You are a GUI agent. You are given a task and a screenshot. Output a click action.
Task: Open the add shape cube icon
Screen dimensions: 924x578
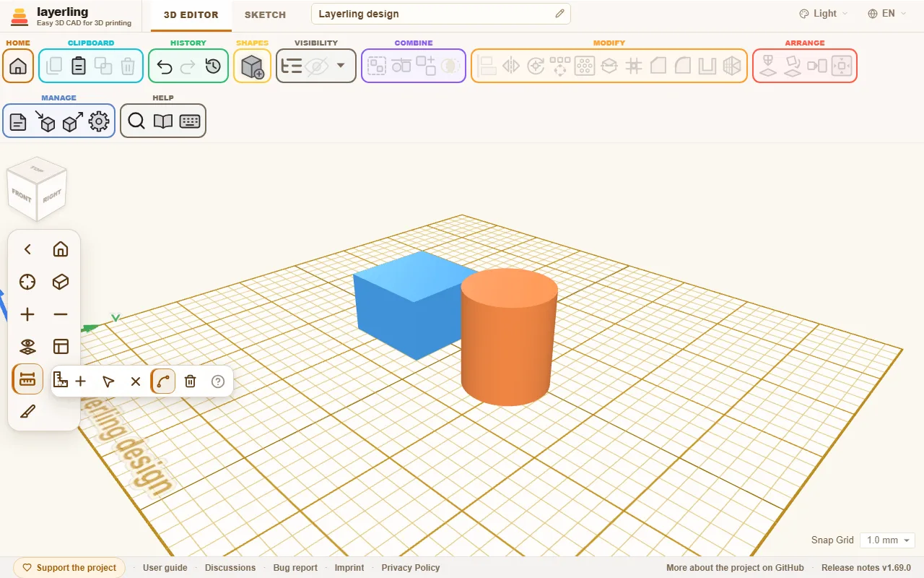pyautogui.click(x=252, y=66)
